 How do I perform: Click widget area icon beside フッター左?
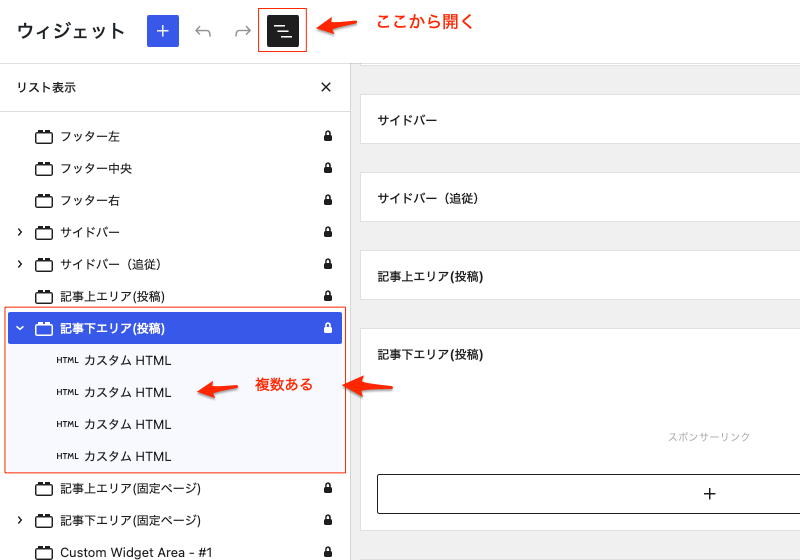point(44,137)
